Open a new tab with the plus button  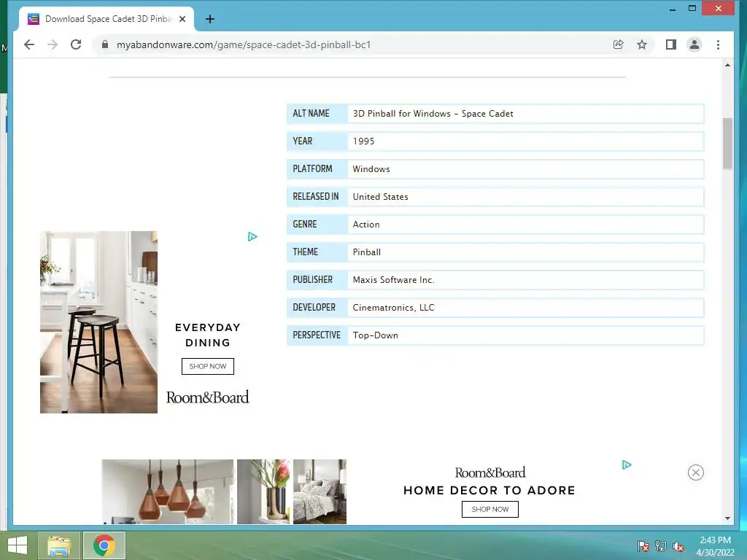[210, 19]
